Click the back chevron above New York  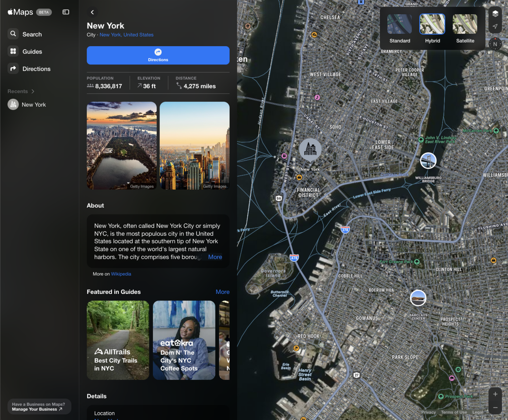tap(92, 12)
